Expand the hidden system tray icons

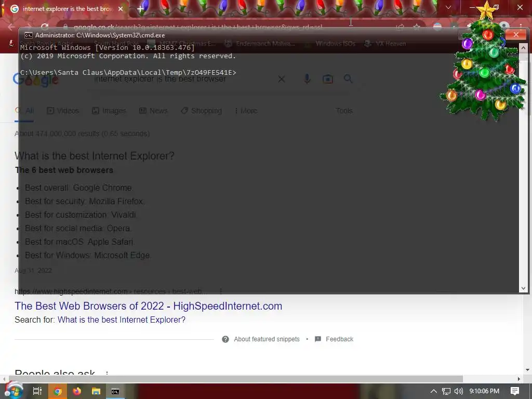(434, 391)
